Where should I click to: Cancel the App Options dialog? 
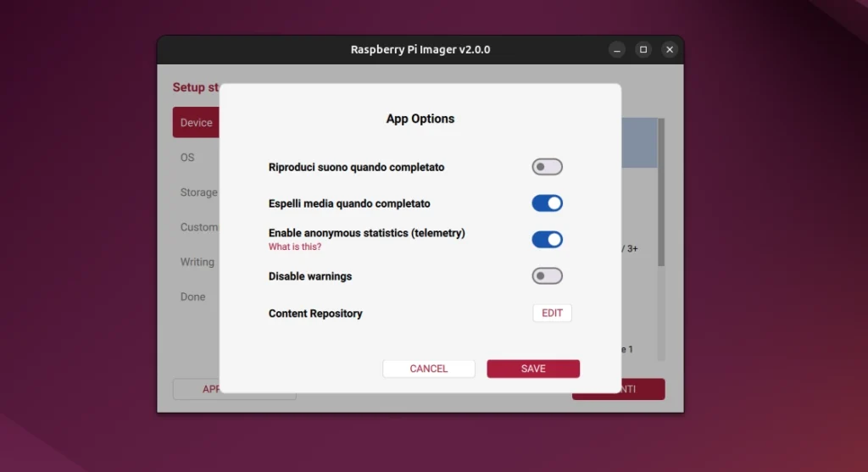(428, 369)
